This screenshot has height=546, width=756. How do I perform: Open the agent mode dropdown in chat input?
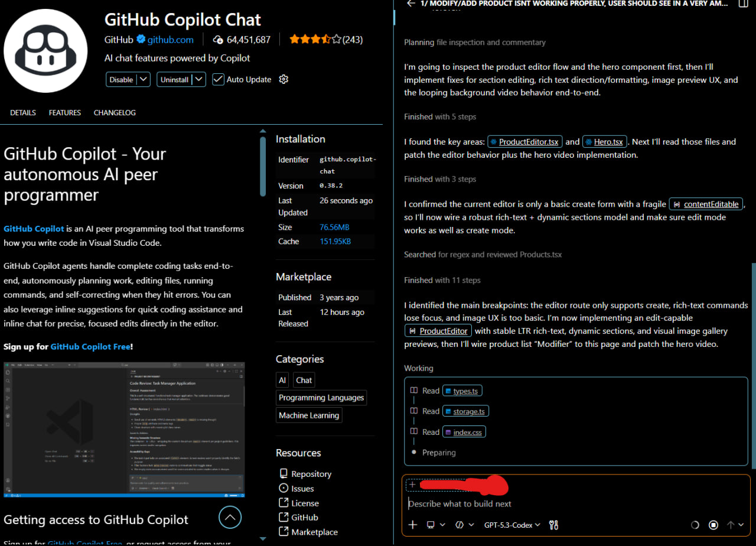tap(465, 525)
